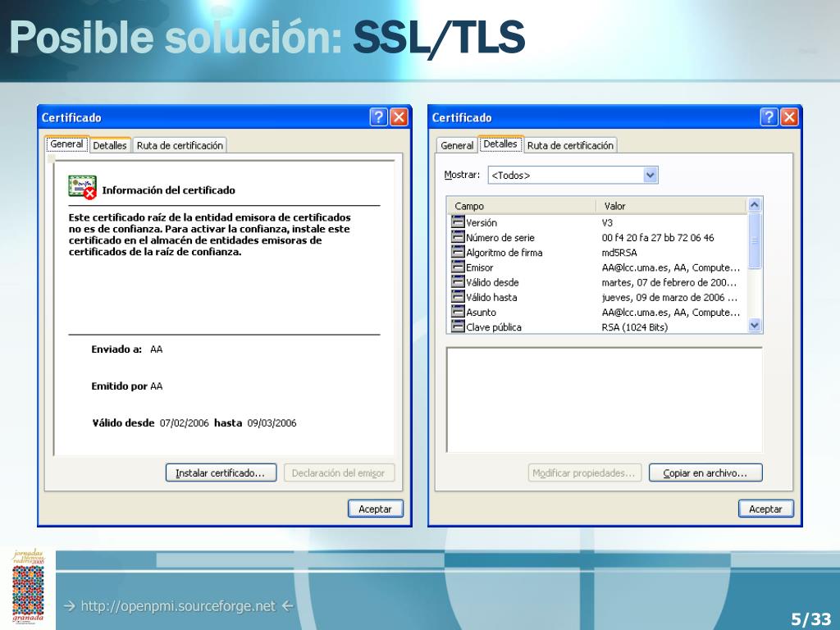This screenshot has height=630, width=840.
Task: Click the Mostrar dropdown arrow button
Action: [x=650, y=176]
